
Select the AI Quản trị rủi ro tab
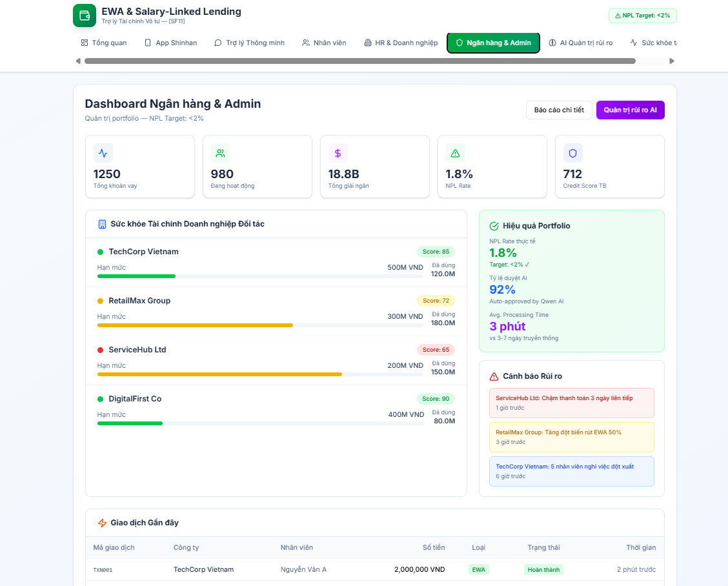pos(581,43)
